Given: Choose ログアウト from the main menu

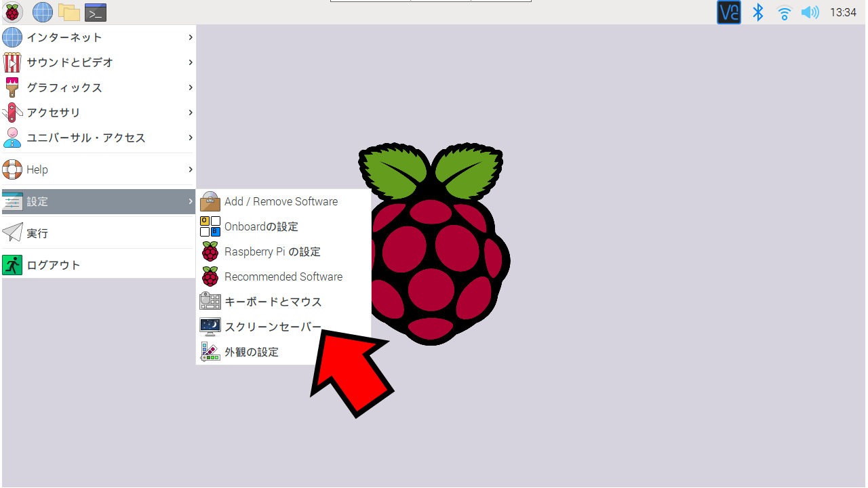Looking at the screenshot, I should 98,265.
